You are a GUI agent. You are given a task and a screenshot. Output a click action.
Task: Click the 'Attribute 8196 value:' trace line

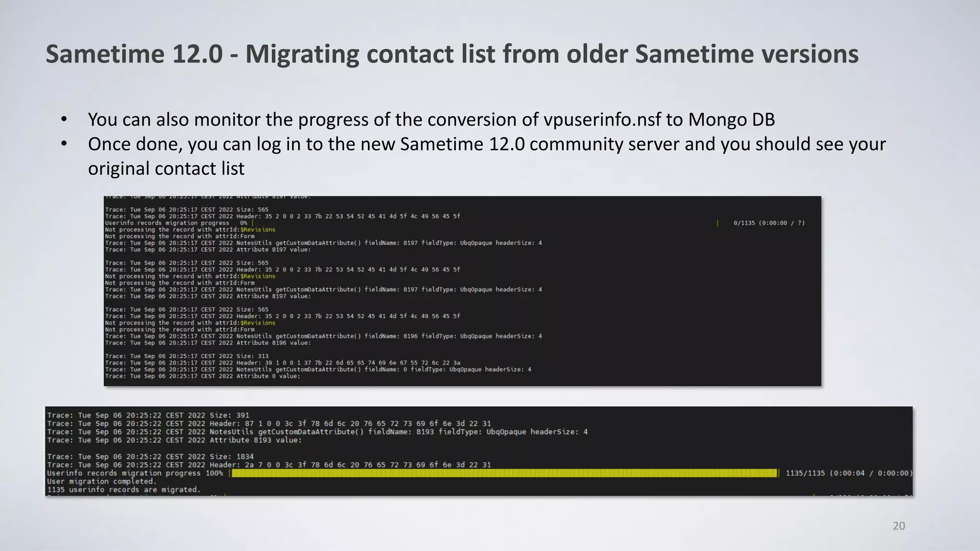208,343
